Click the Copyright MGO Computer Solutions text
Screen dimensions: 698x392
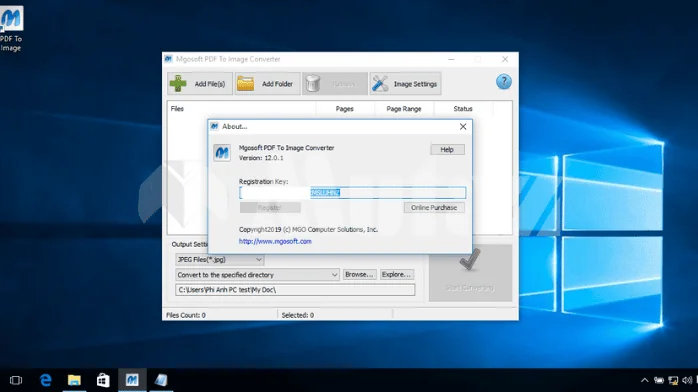308,230
